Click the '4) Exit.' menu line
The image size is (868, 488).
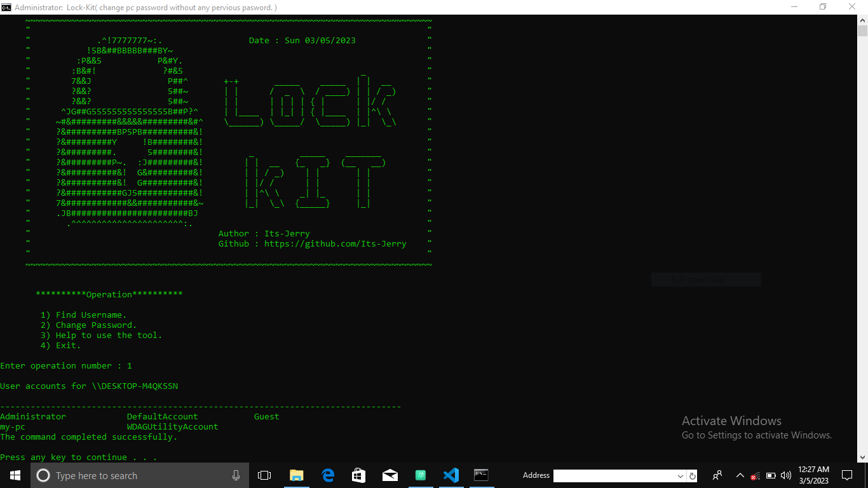(61, 345)
